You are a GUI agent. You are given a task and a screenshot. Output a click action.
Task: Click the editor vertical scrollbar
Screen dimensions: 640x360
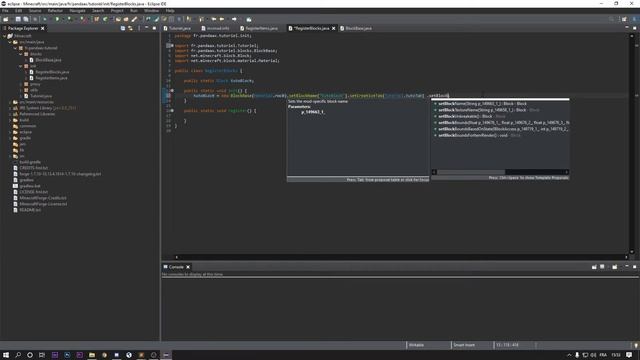click(632, 144)
